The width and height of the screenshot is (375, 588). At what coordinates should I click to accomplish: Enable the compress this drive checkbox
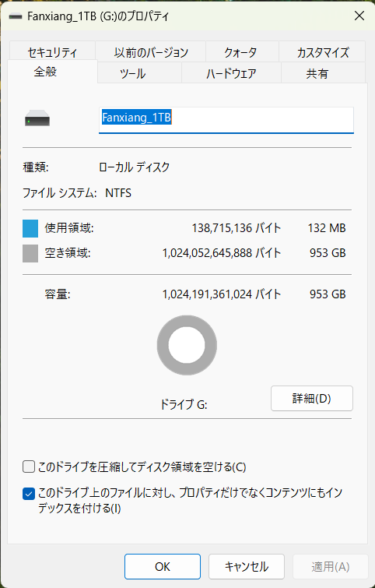tap(29, 467)
